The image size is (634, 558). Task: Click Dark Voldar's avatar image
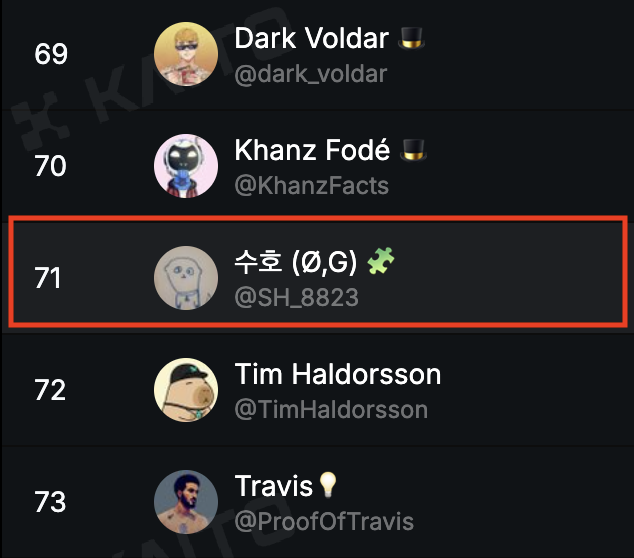(186, 54)
